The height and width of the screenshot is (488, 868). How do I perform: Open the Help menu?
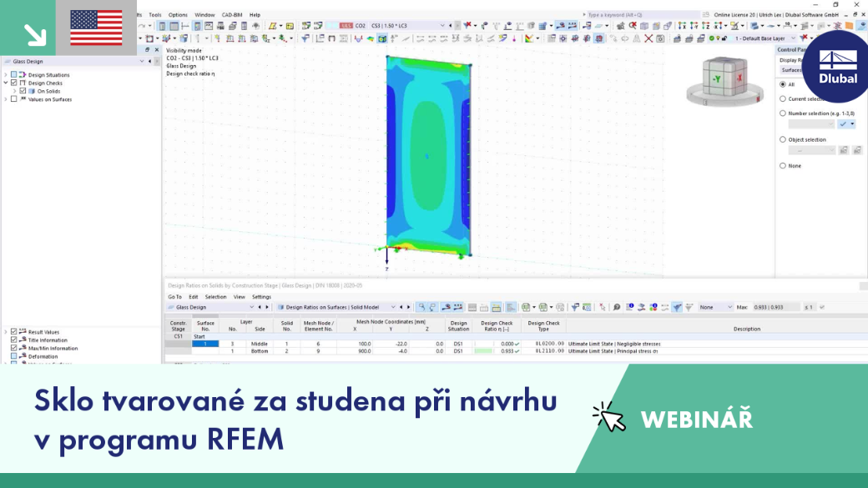[x=255, y=15]
